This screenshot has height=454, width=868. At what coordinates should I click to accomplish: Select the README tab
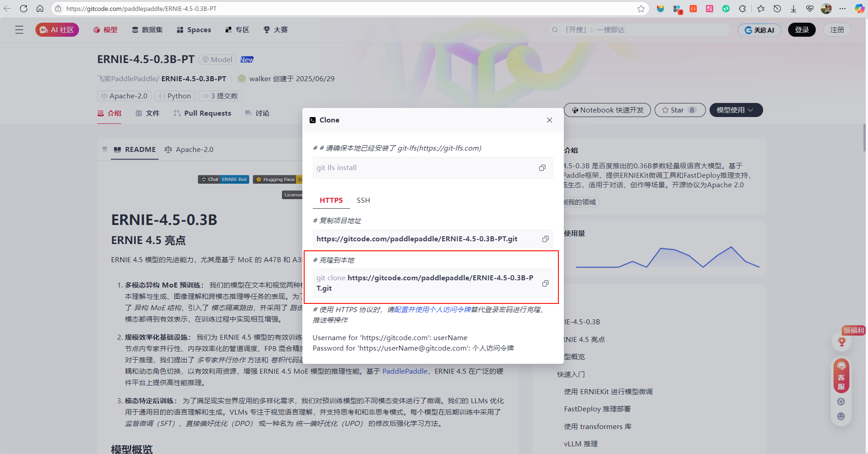click(x=135, y=150)
